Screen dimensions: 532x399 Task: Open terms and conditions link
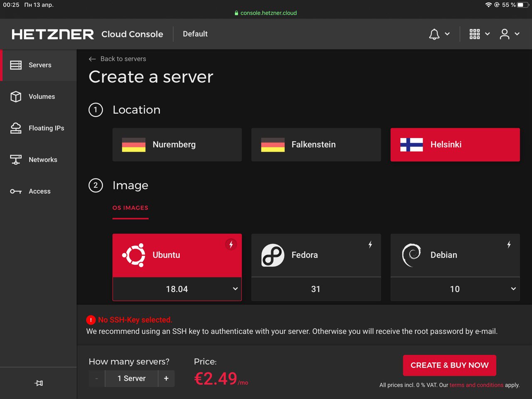pyautogui.click(x=476, y=385)
